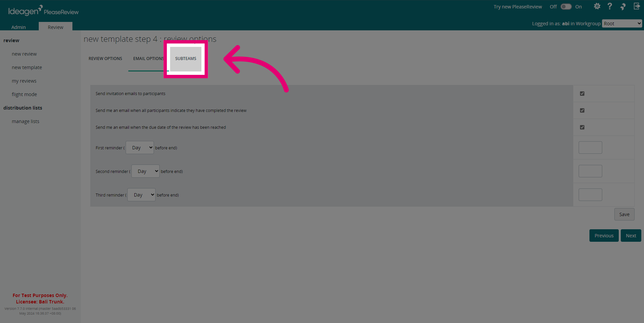
Task: Click the 'distribution lists' sidebar heading
Action: (23, 108)
